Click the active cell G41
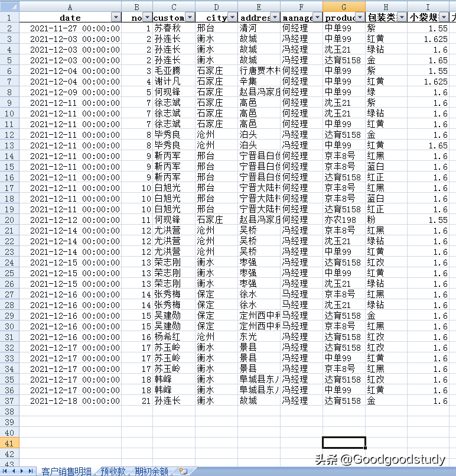This screenshot has height=476, width=456. 344,443
